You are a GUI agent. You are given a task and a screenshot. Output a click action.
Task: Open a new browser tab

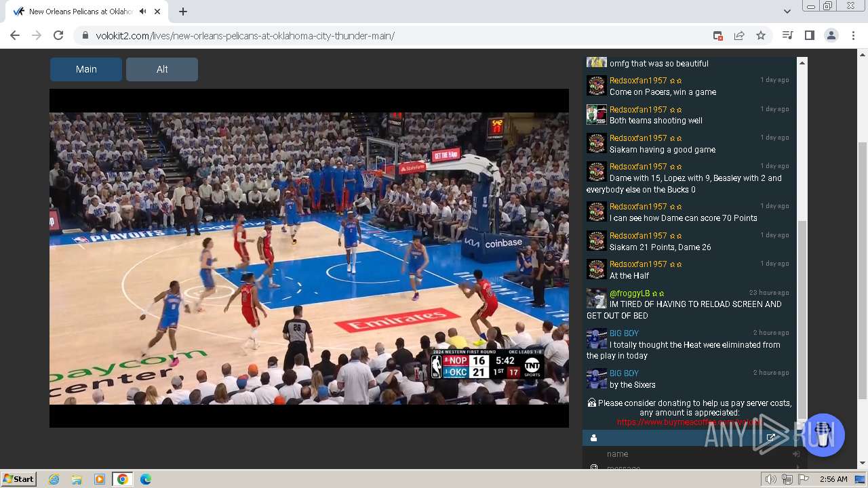point(183,12)
